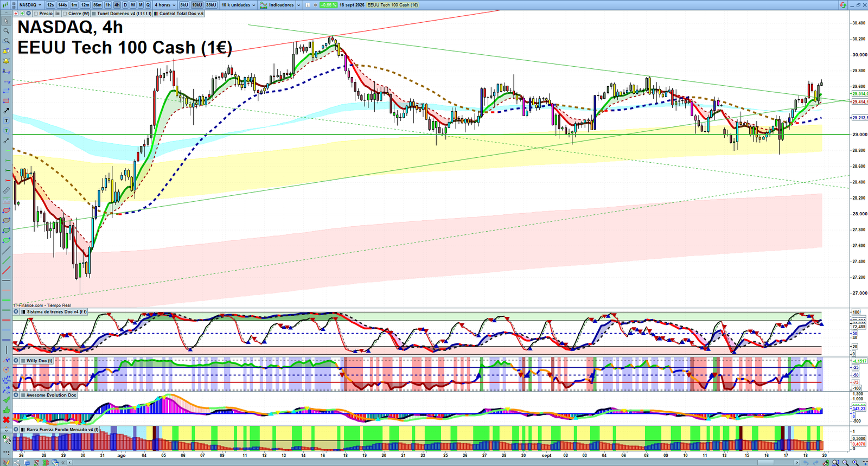Select the Q quarterly timeframe
The height and width of the screenshot is (466, 868).
148,5
